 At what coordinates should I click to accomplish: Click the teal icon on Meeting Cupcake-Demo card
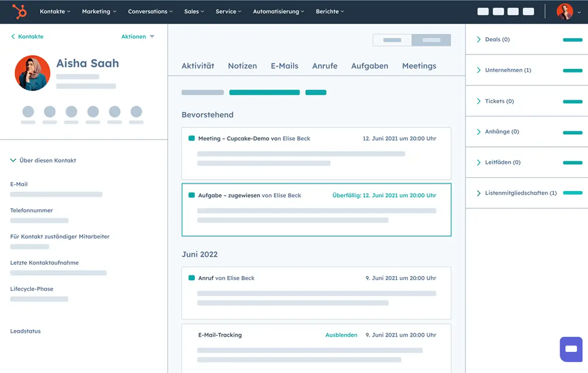[192, 138]
